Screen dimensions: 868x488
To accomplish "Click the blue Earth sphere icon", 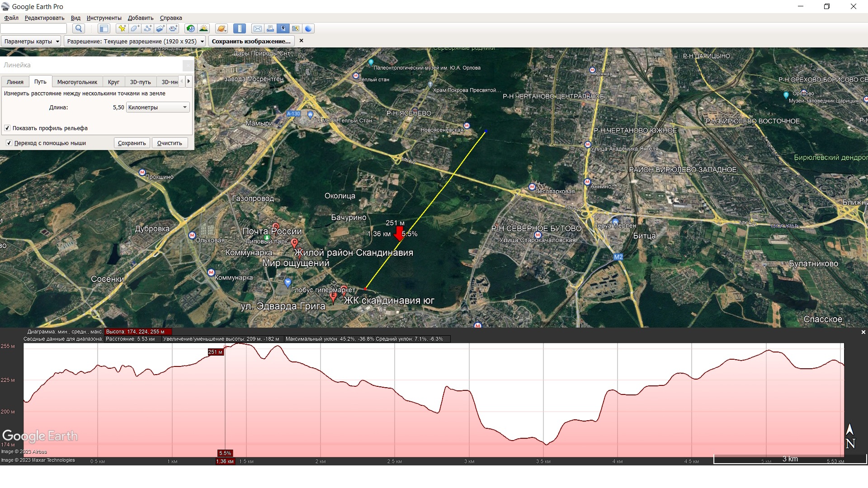I will [x=308, y=28].
